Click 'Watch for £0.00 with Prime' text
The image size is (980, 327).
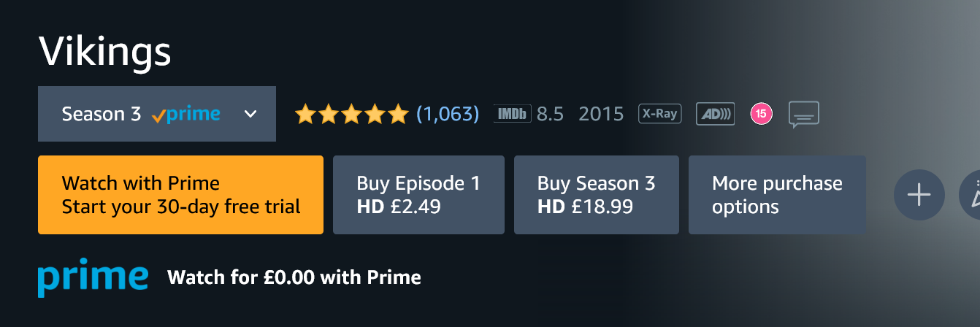click(x=294, y=277)
